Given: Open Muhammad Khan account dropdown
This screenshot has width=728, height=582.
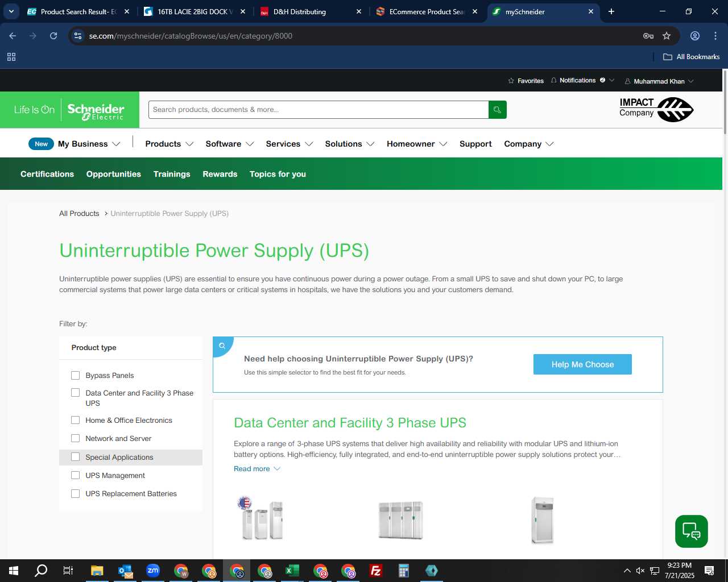Looking at the screenshot, I should pyautogui.click(x=659, y=81).
